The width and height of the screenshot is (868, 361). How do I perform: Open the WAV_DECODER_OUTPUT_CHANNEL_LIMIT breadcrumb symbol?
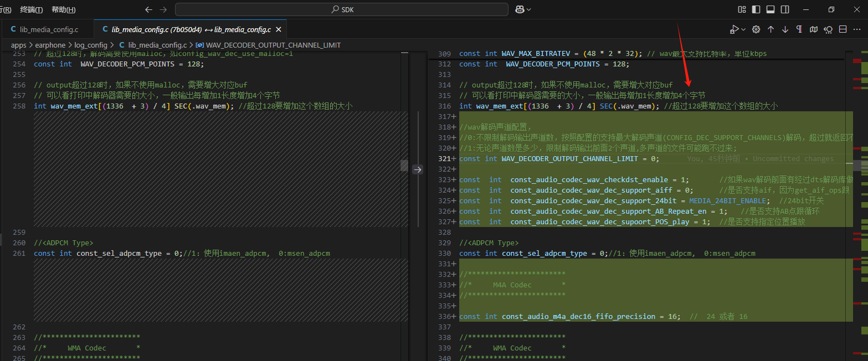269,45
